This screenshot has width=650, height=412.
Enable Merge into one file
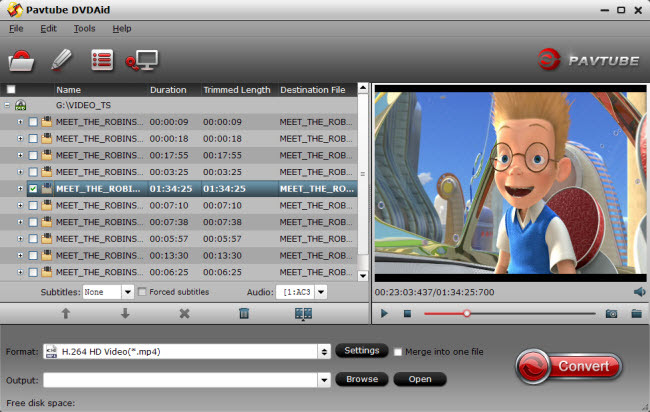pos(398,352)
